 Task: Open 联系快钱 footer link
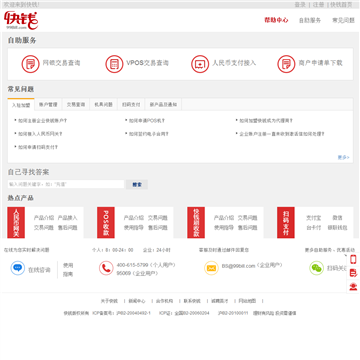pyautogui.click(x=192, y=301)
